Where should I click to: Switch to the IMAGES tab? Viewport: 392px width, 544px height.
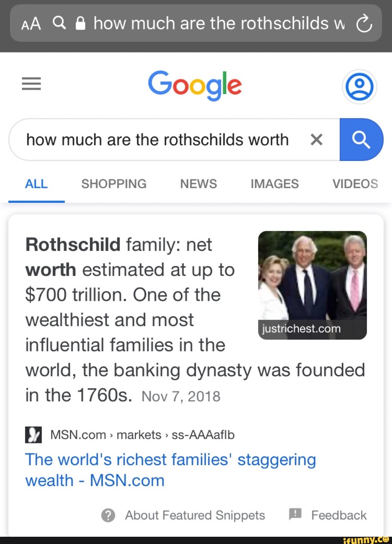pyautogui.click(x=274, y=184)
